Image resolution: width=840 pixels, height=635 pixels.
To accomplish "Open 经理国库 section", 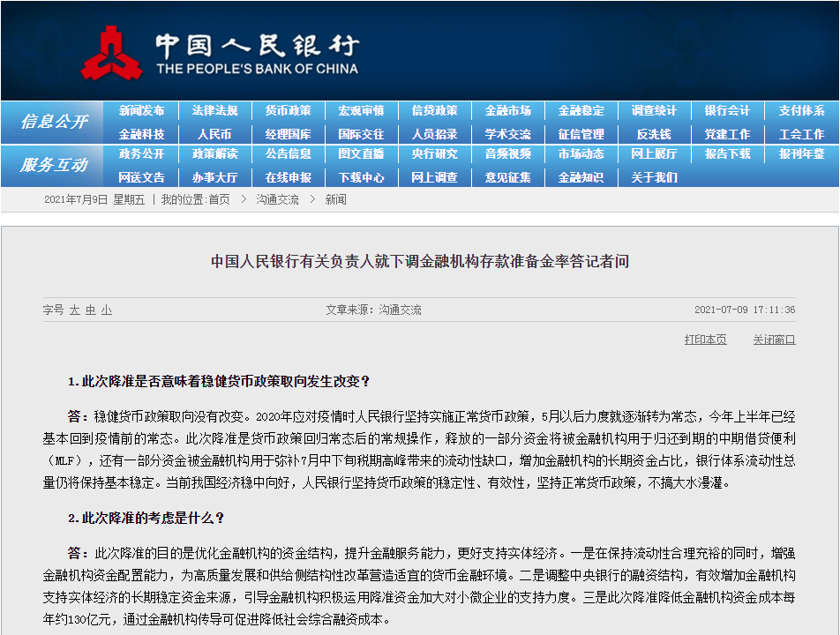I will click(289, 134).
